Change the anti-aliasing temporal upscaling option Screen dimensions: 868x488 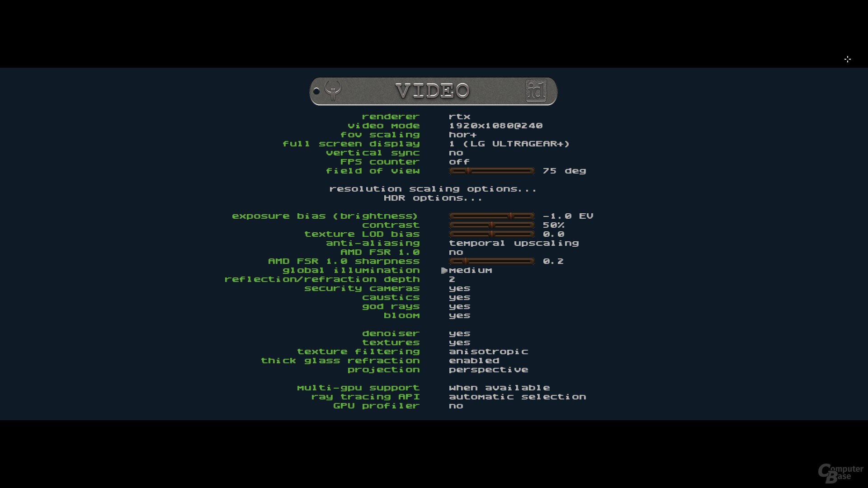pos(514,243)
